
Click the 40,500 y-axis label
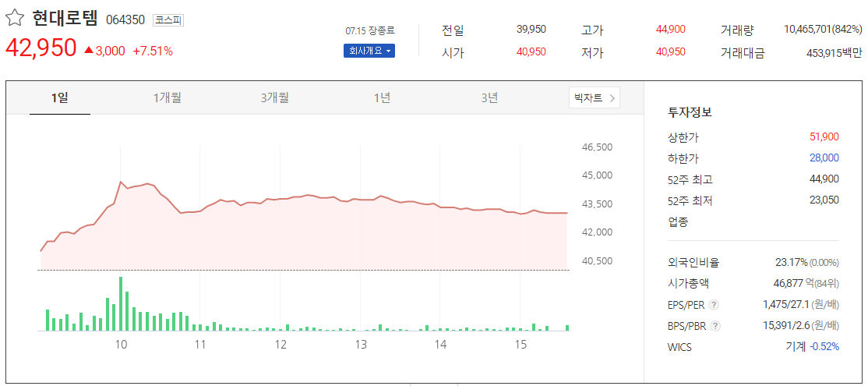598,260
